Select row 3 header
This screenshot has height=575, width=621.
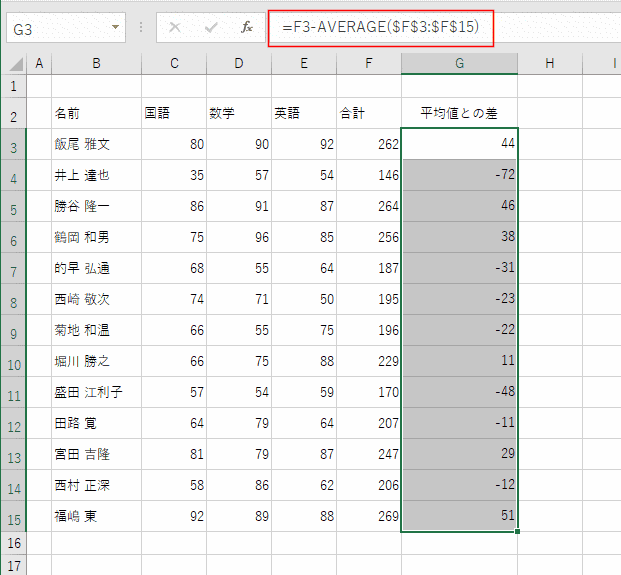[15, 144]
